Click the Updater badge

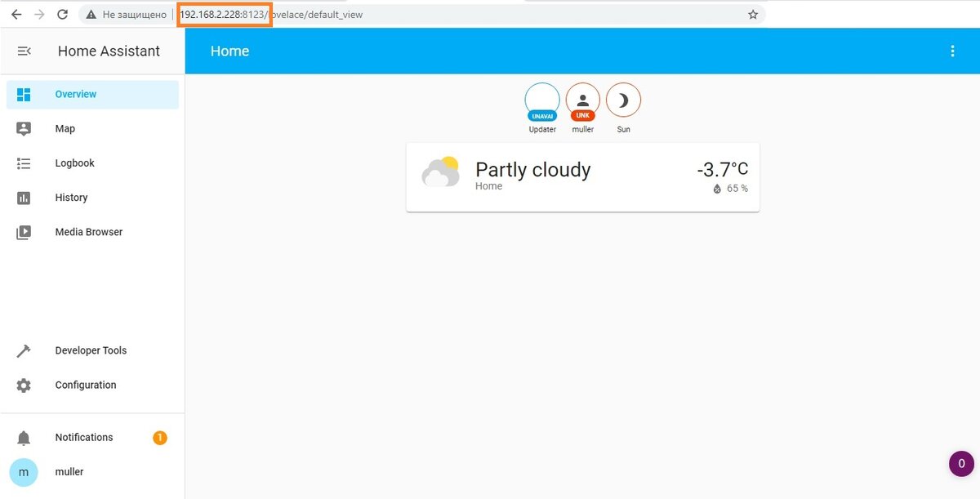click(542, 101)
